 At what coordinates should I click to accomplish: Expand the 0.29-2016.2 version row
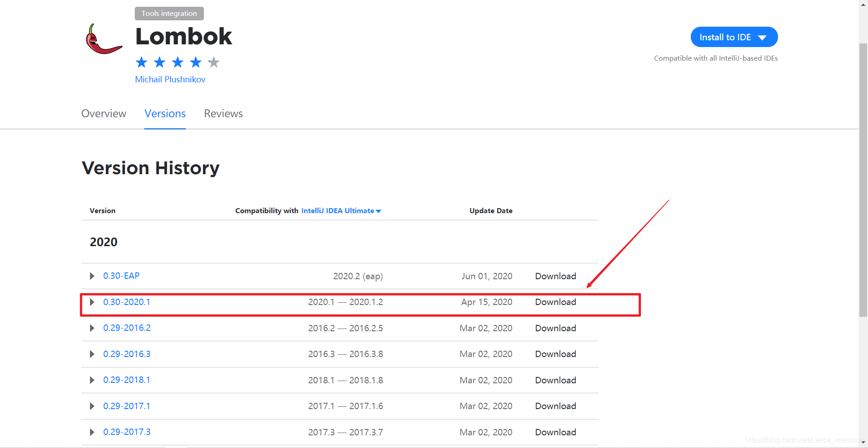(92, 328)
